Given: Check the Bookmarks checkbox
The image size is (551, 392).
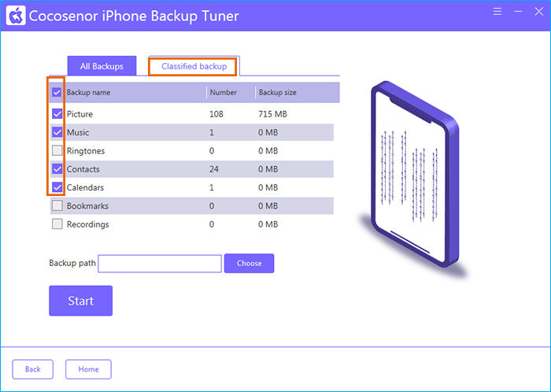Looking at the screenshot, I should coord(57,205).
